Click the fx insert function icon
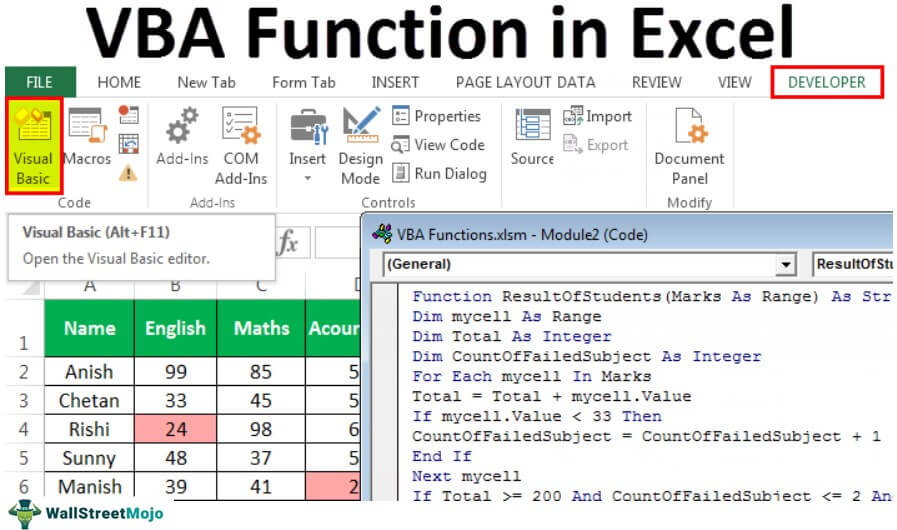This screenshot has width=897, height=530. coord(288,242)
